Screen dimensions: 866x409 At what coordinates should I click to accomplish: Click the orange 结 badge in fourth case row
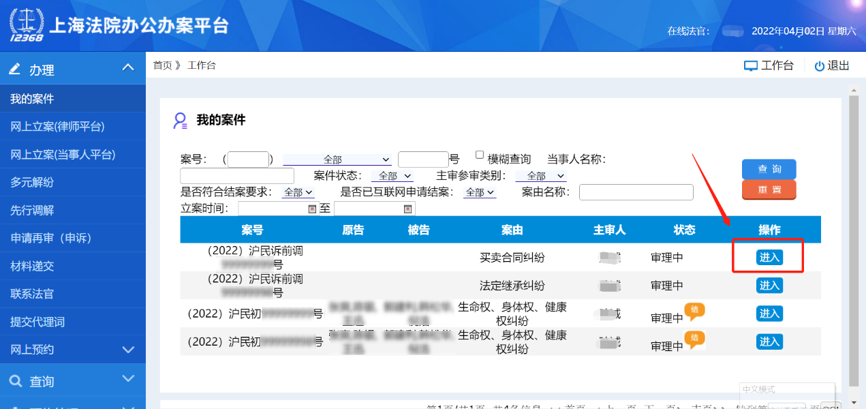coord(695,339)
